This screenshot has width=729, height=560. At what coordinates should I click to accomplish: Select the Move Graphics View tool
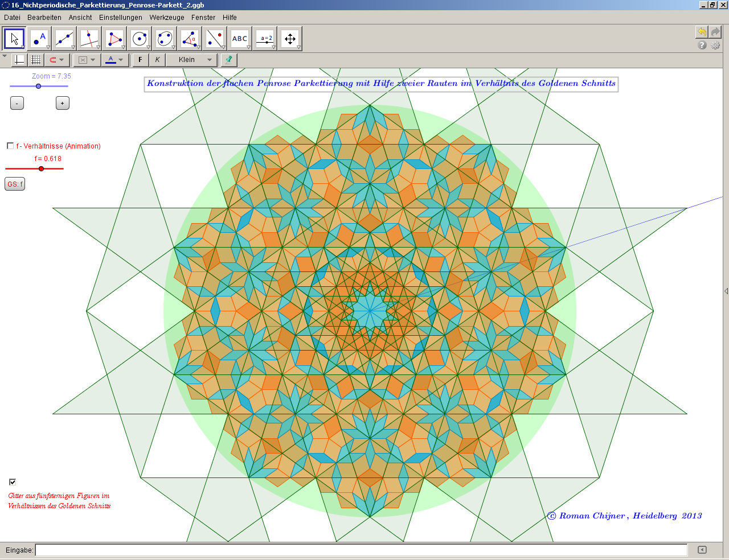coord(290,39)
